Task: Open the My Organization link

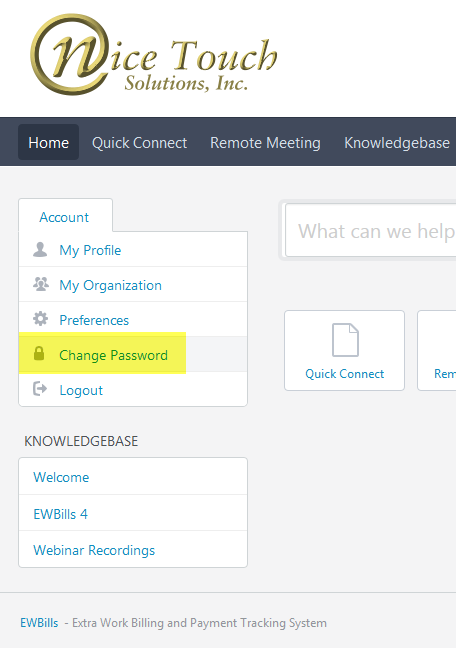Action: (x=110, y=285)
